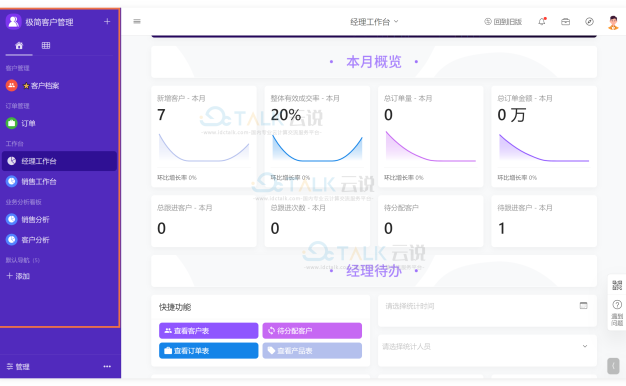Click the 查看产品表 button

click(x=312, y=350)
